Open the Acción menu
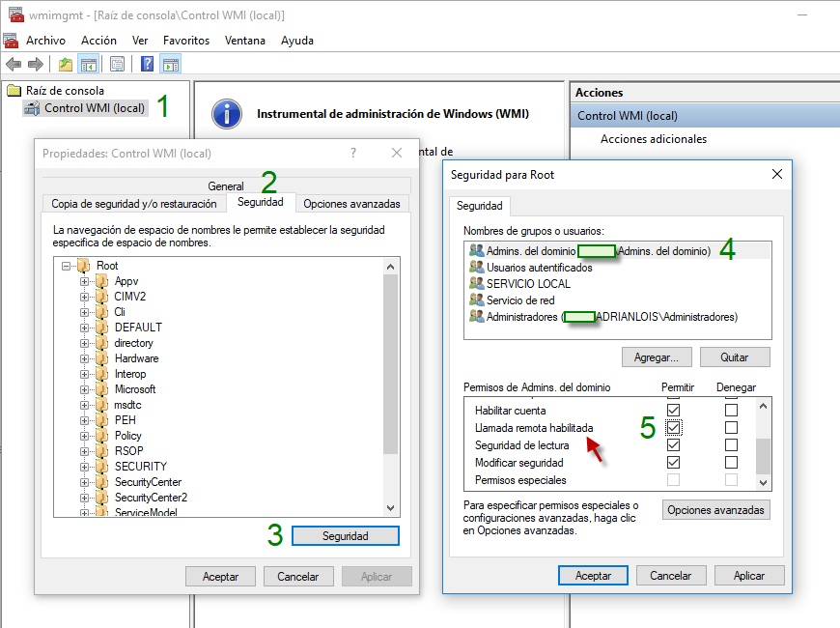840x628 pixels. 98,41
